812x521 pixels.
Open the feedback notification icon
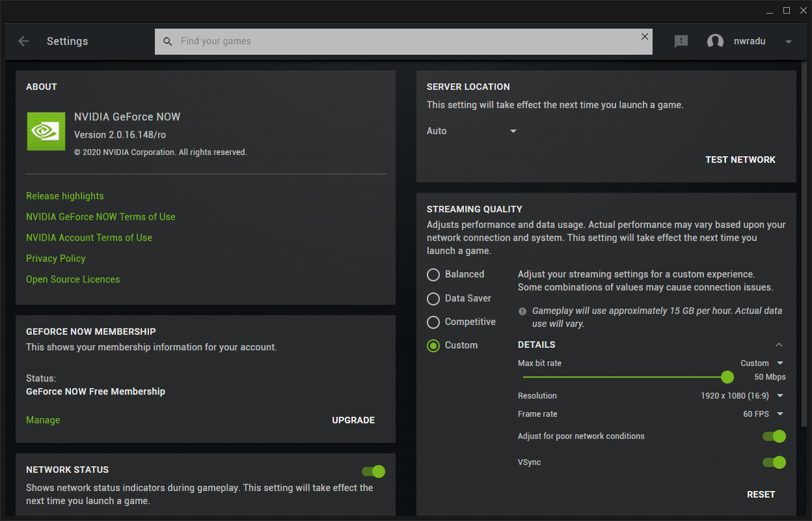click(x=681, y=41)
